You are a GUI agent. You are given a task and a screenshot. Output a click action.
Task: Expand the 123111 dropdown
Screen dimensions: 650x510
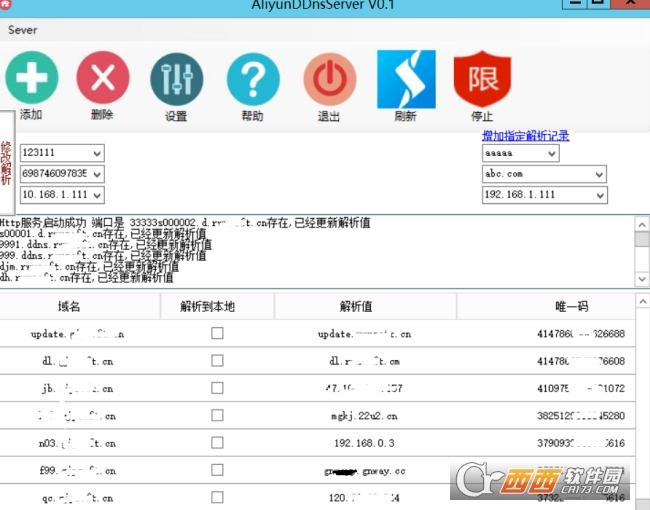(97, 153)
